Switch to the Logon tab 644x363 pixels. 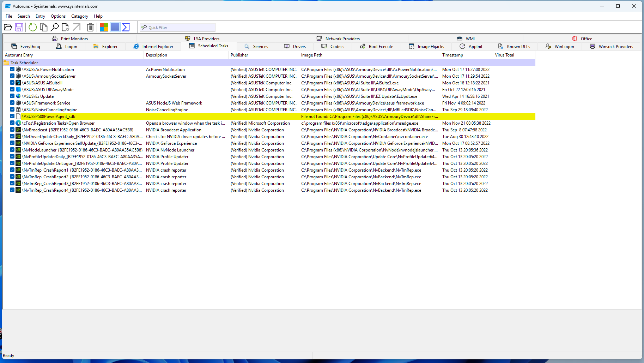coord(67,47)
